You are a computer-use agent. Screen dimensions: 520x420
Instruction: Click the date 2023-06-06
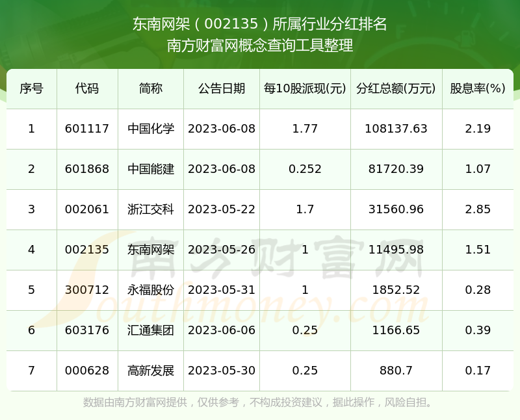tap(222, 330)
